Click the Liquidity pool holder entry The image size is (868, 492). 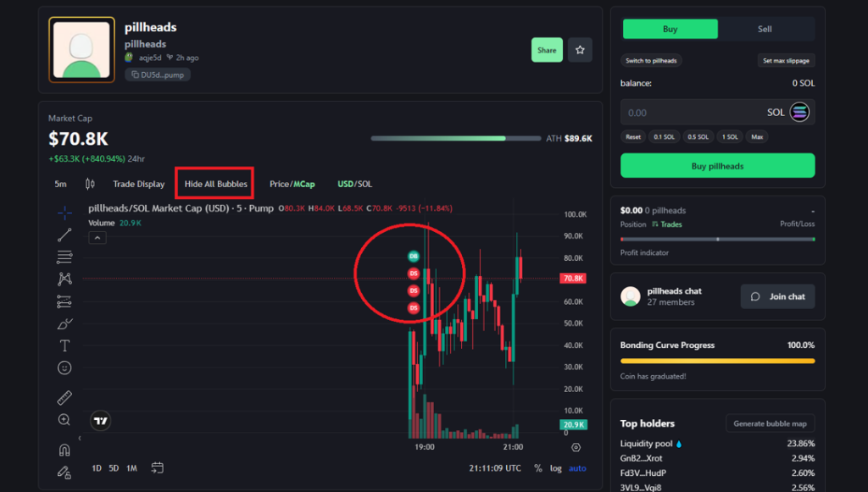click(651, 444)
